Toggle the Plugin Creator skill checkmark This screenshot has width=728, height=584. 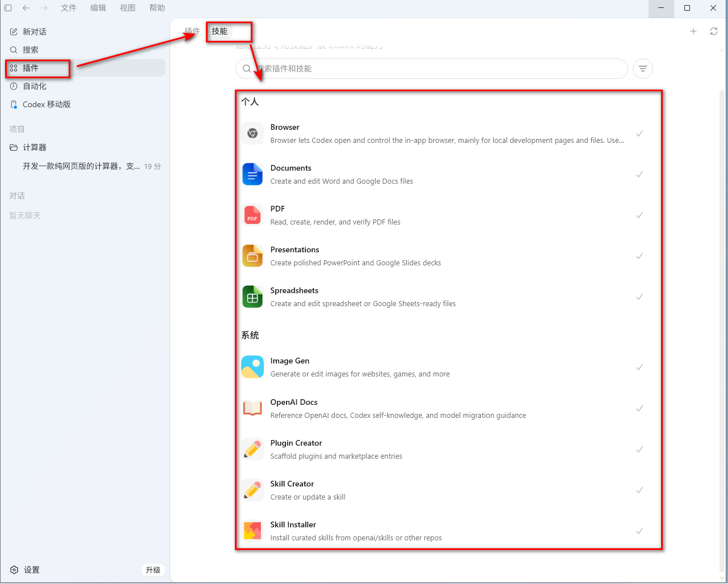[639, 449]
